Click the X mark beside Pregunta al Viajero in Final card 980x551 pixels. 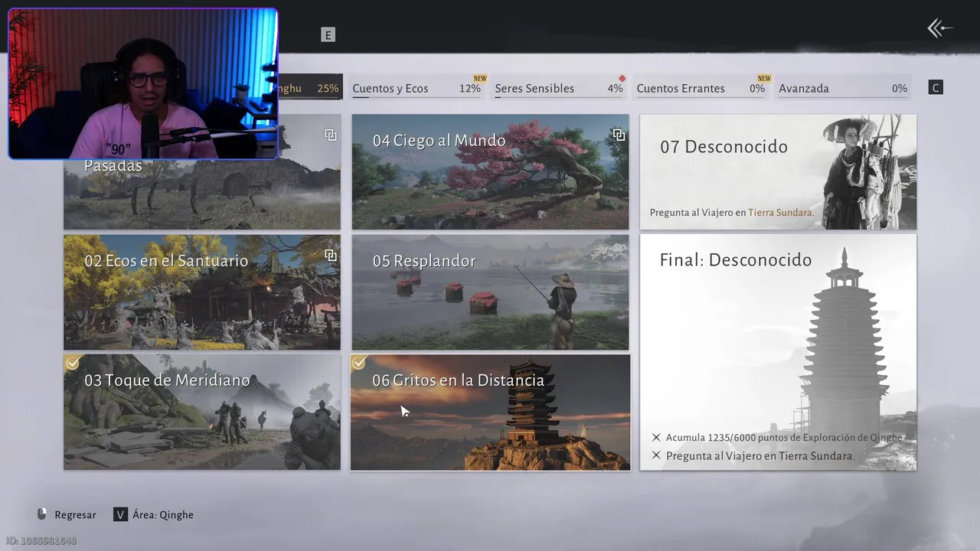coord(656,456)
